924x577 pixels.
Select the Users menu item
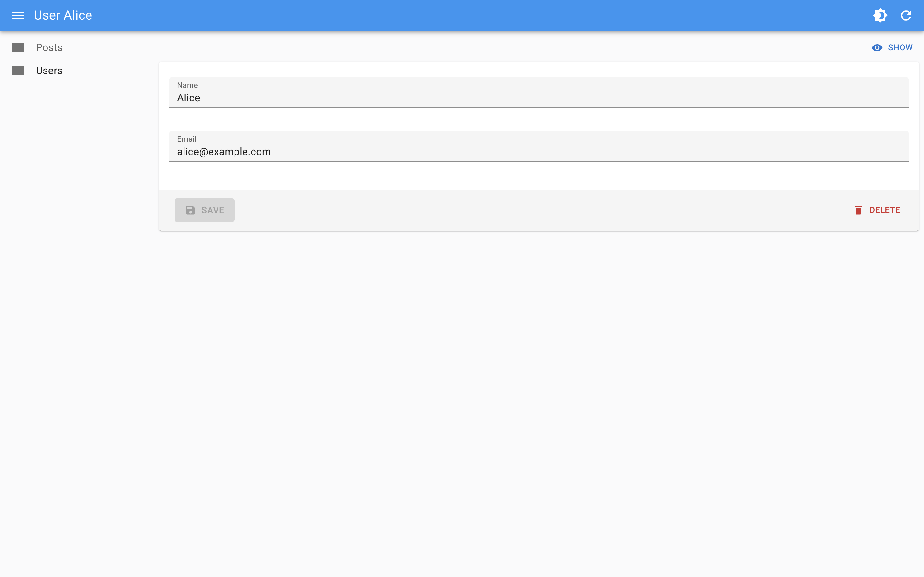[49, 71]
